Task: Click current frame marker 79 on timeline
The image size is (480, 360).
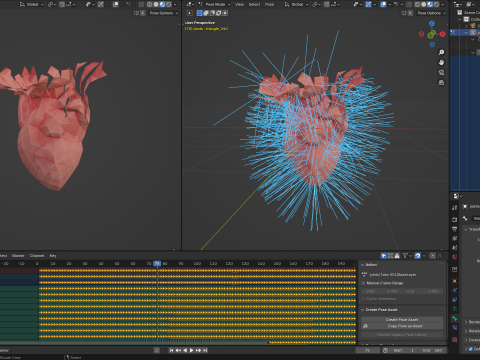Action: tap(157, 264)
